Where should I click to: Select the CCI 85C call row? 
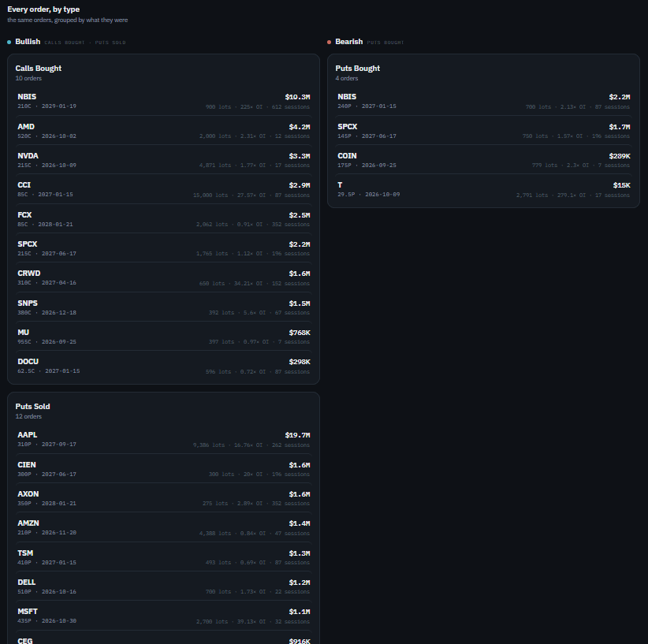tap(164, 189)
